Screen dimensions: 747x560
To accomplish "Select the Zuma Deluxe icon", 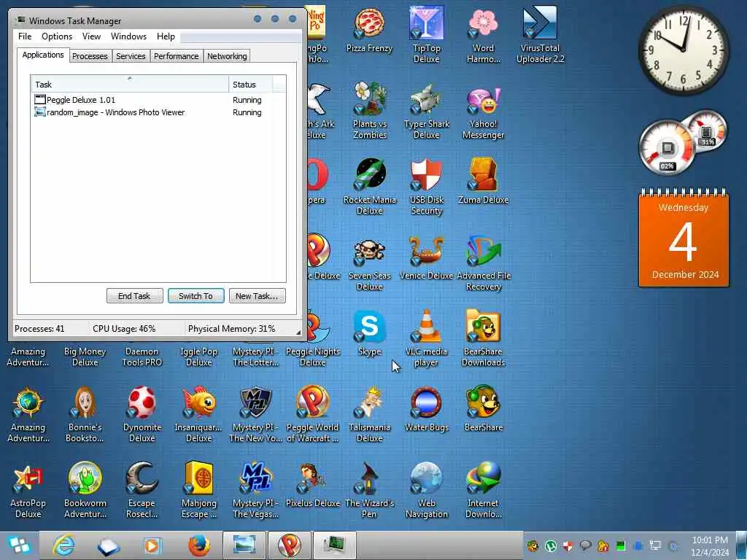I will [x=483, y=181].
